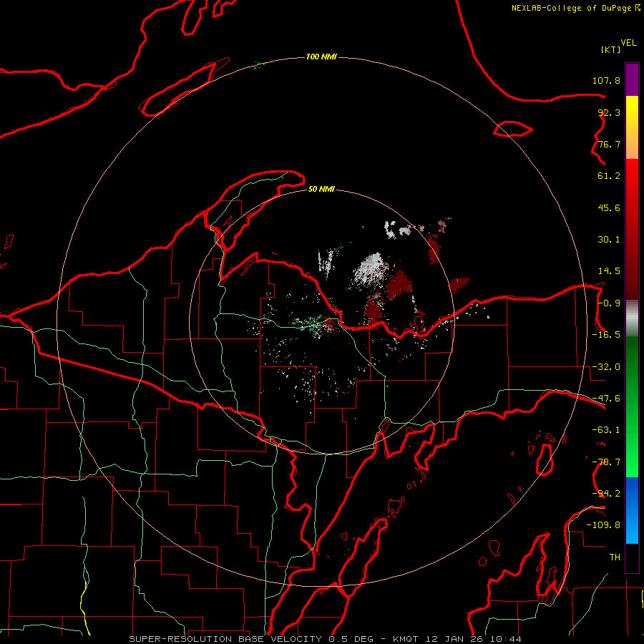Click the SUPER-RESOLUTION BASE VELOCITY caption

326,639
